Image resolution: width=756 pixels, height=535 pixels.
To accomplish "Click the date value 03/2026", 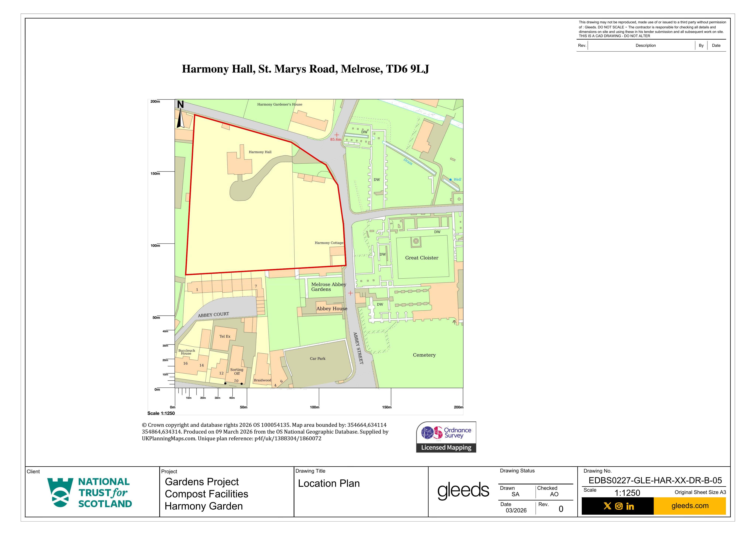I will (516, 511).
